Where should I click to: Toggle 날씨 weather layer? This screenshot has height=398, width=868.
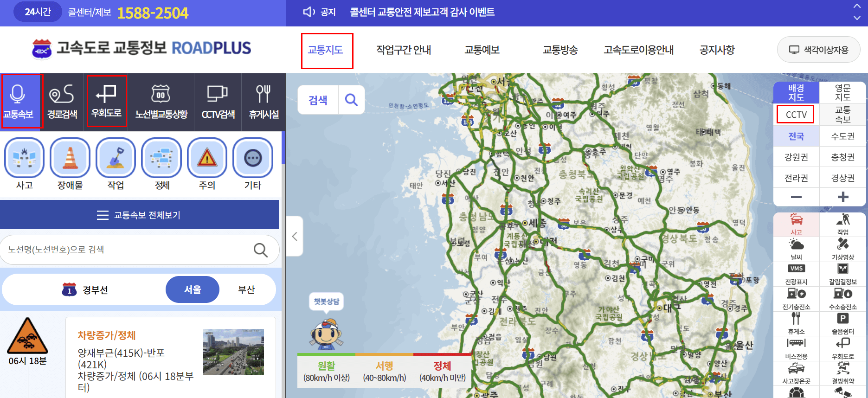click(796, 249)
